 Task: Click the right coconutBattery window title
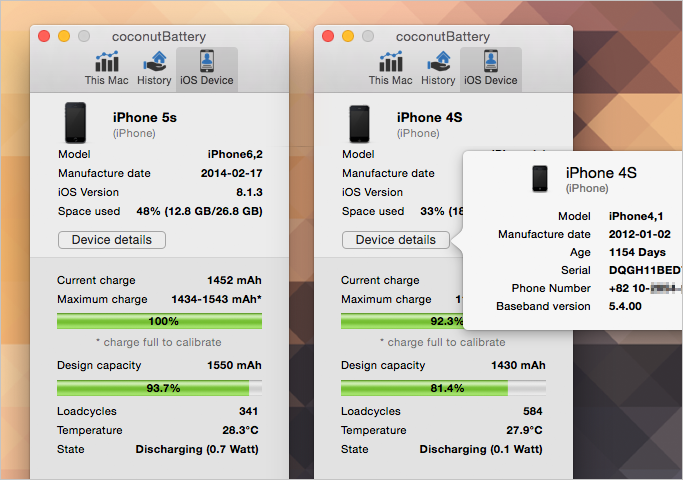click(443, 37)
